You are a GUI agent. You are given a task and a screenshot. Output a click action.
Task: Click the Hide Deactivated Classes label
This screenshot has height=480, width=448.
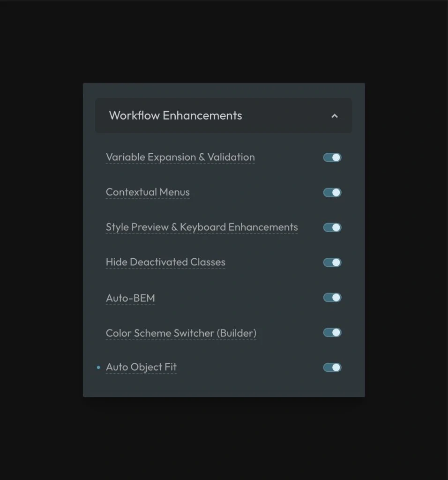point(165,262)
